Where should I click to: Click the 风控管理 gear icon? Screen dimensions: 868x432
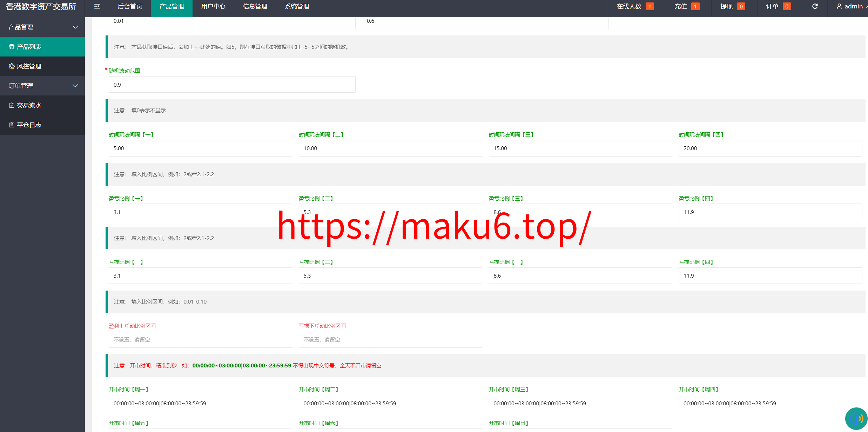pos(12,66)
